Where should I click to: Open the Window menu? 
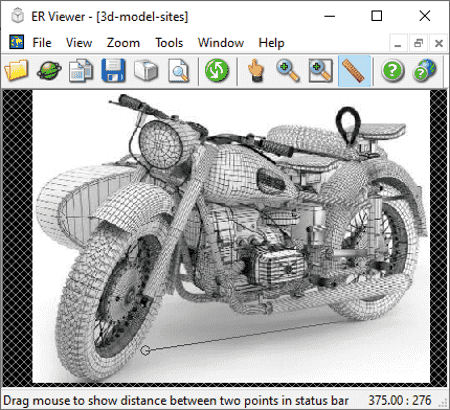221,43
